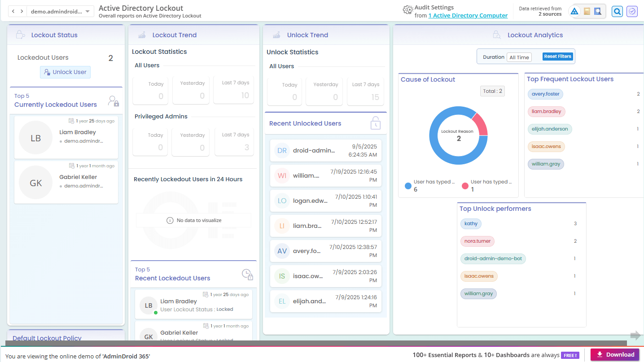Image resolution: width=644 pixels, height=362 pixels.
Task: Select Liam Bradley in Currently Lockedout Users
Action: click(x=66, y=138)
